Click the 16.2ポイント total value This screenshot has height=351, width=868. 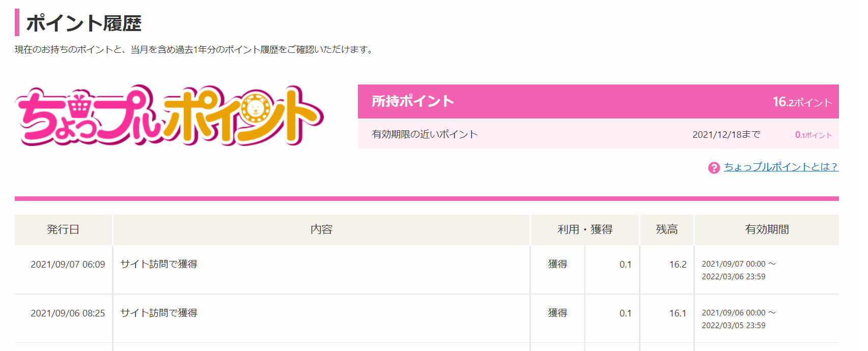click(802, 102)
